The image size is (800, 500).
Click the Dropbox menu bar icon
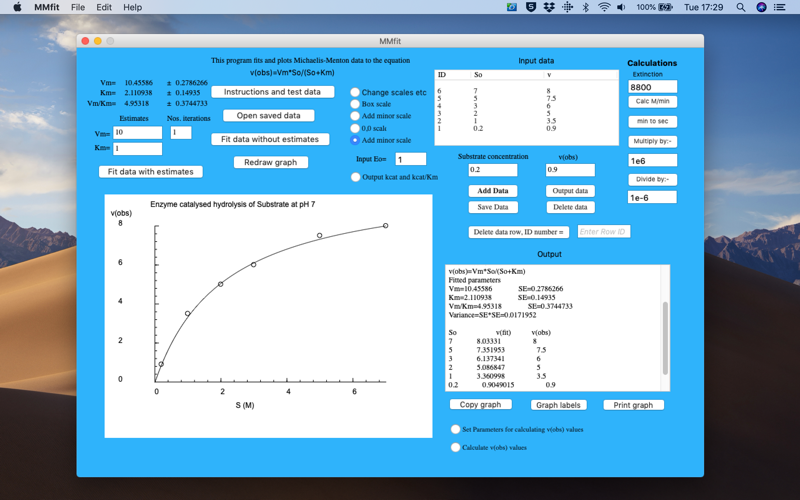click(x=549, y=7)
